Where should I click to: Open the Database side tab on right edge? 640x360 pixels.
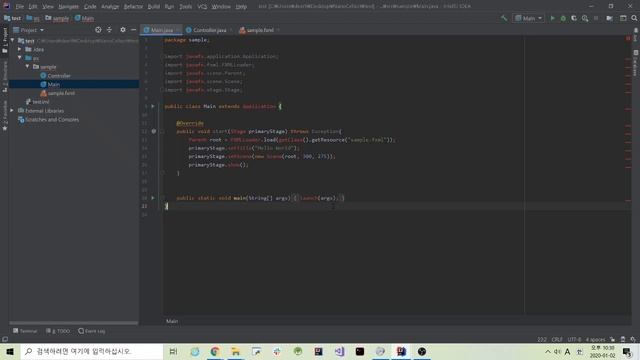coord(636,63)
